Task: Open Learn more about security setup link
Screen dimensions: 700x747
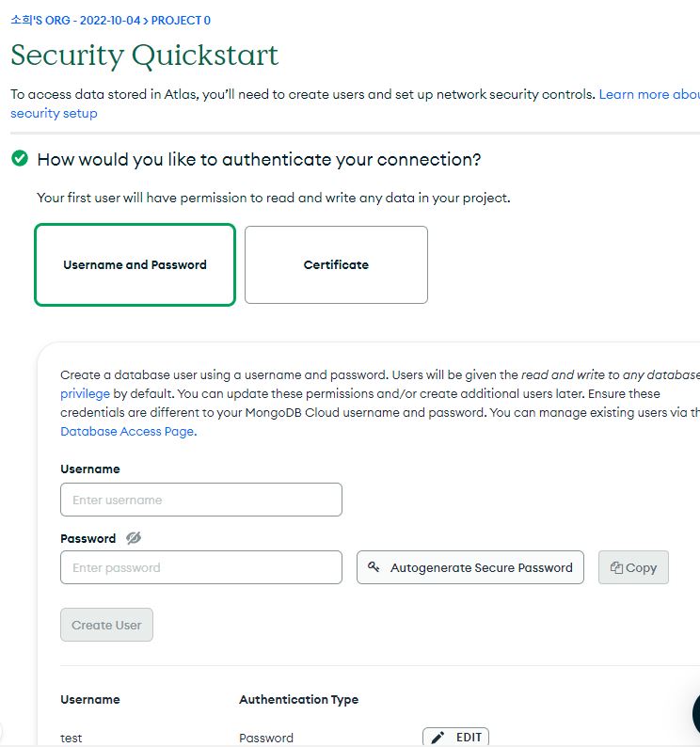Action: pos(648,94)
